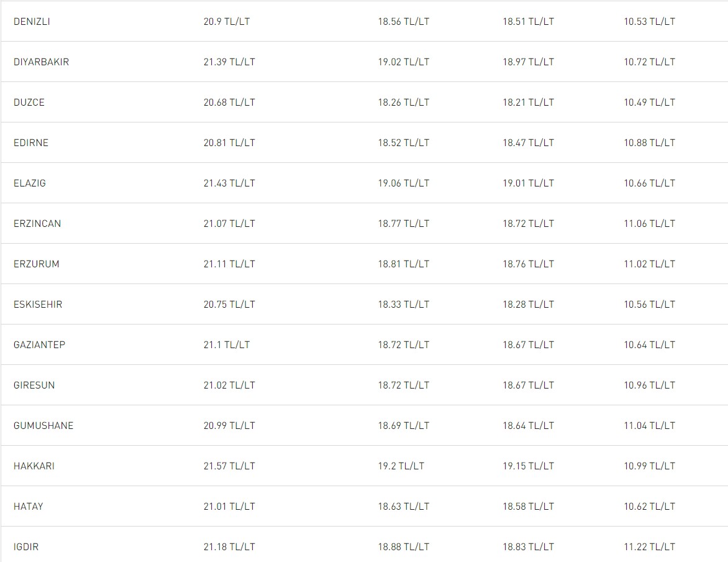Click the 21.57 TL/LT price for Hakkari

coord(229,466)
